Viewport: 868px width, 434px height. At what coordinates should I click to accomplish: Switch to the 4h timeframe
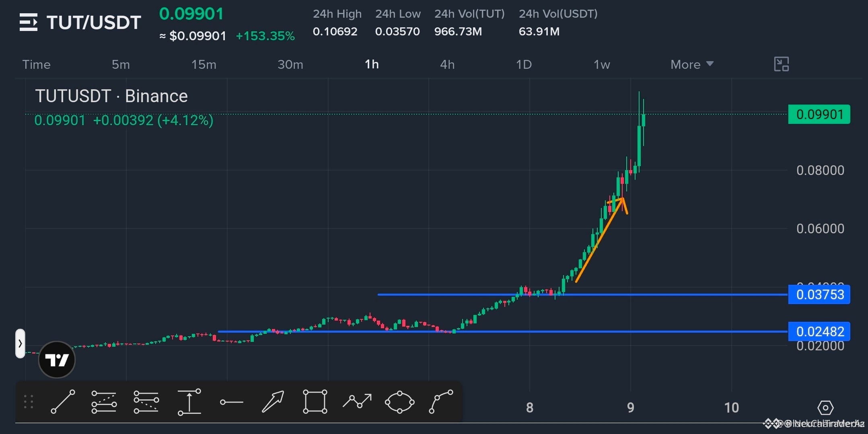pos(447,64)
